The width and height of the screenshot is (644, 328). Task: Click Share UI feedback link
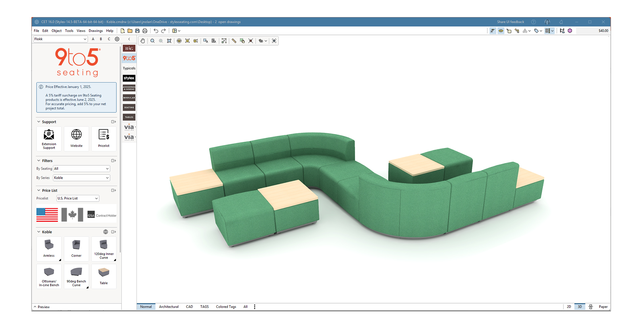tap(510, 22)
